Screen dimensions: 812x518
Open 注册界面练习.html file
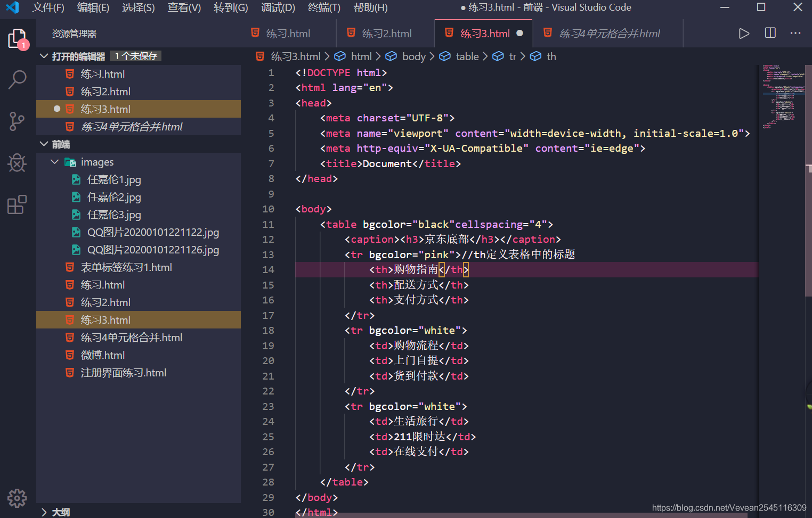[x=139, y=372]
